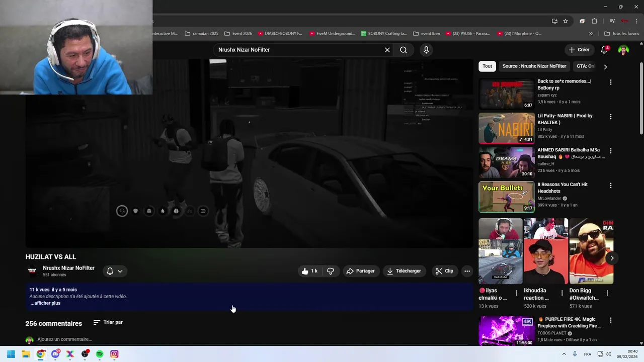Click the install app icon in address bar
The image size is (644, 362).
[x=554, y=21]
